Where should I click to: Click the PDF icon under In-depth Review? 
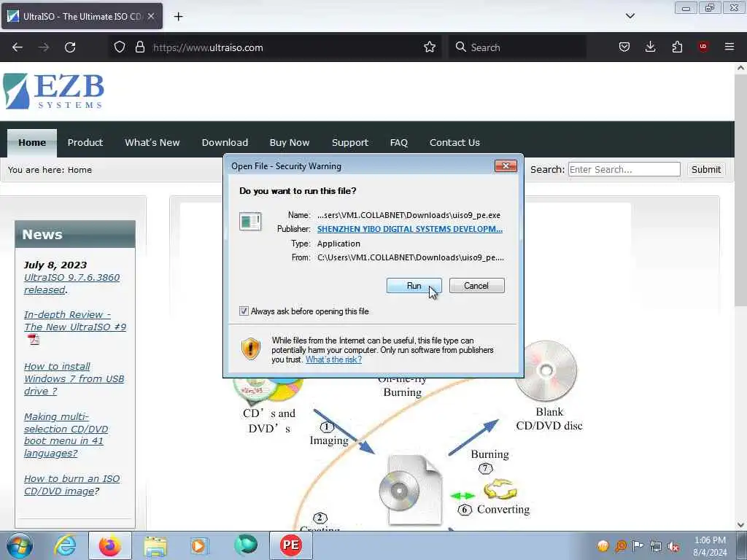tap(34, 340)
